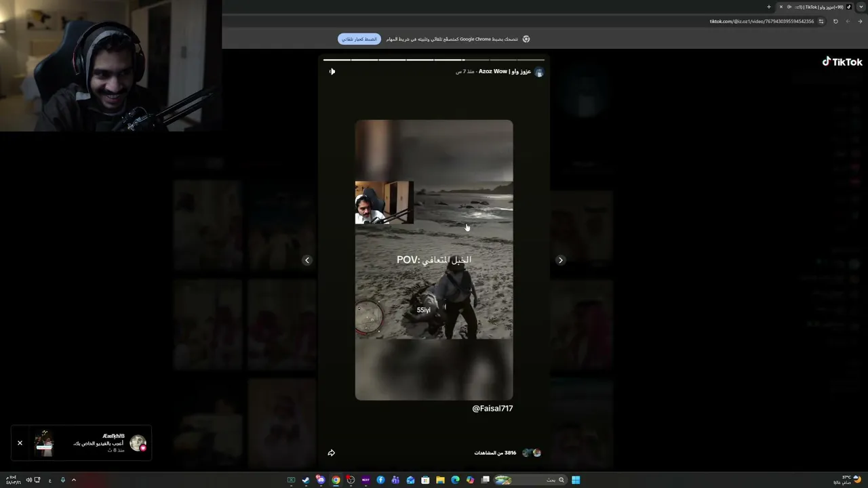Image resolution: width=868 pixels, height=488 pixels.
Task: Click the story progress bar
Action: pos(434,60)
